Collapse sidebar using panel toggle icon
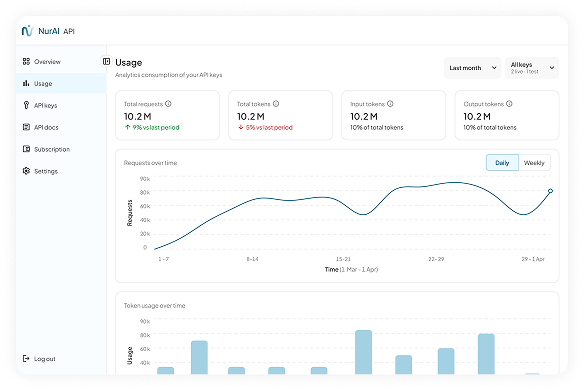This screenshot has width=584, height=391. pyautogui.click(x=107, y=61)
